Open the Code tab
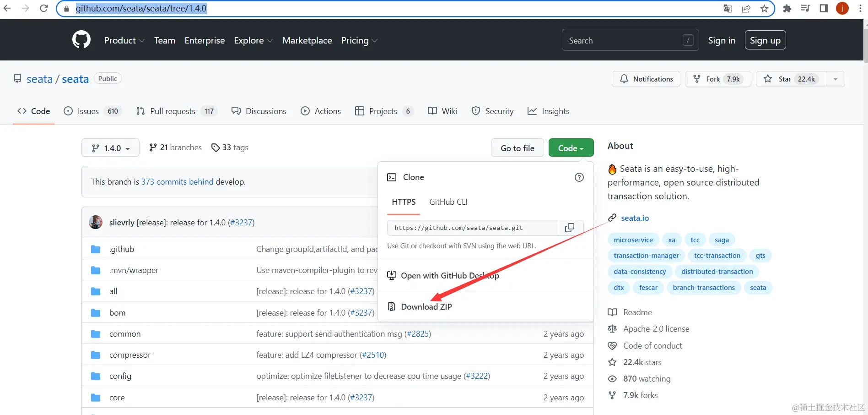The image size is (868, 415). click(34, 111)
